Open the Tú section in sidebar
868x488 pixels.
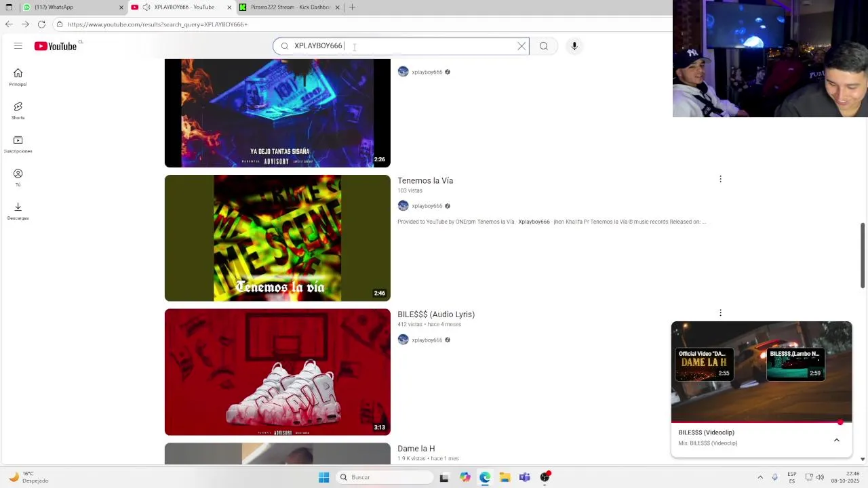point(18,178)
